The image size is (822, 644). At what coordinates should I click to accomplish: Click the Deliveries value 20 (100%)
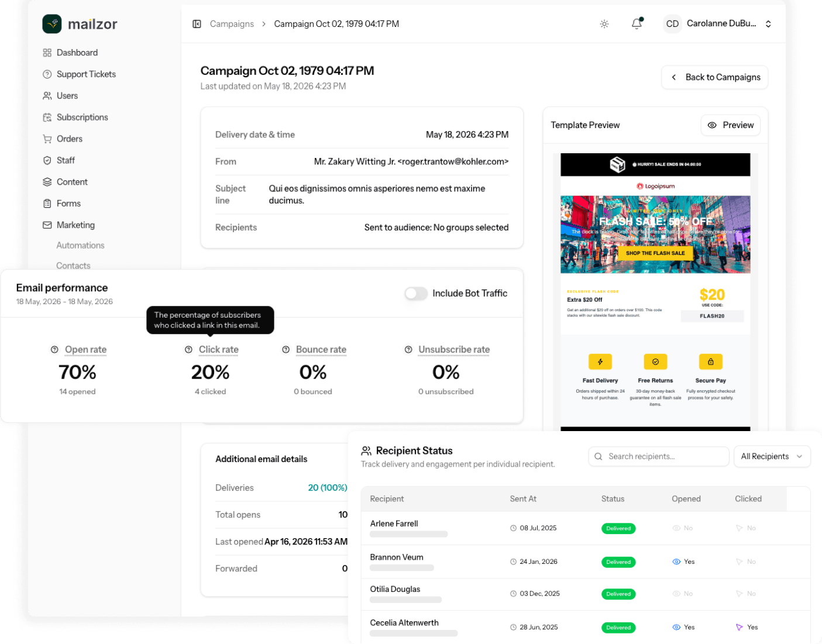point(328,488)
